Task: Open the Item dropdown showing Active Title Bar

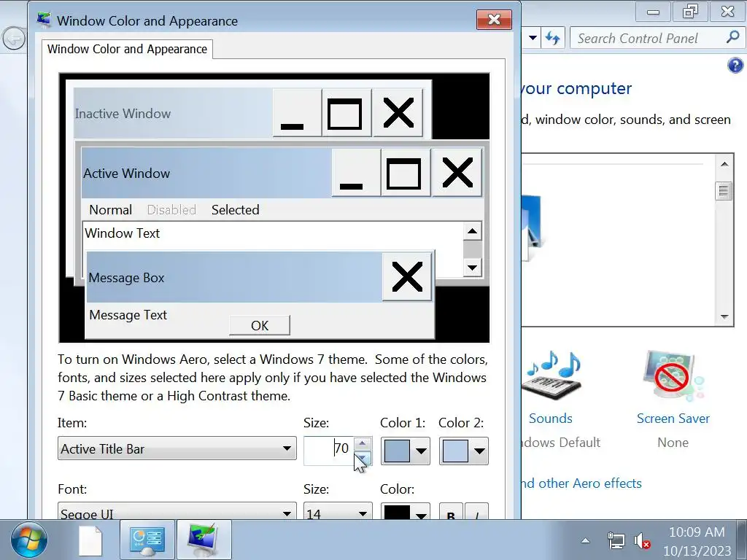Action: (177, 448)
